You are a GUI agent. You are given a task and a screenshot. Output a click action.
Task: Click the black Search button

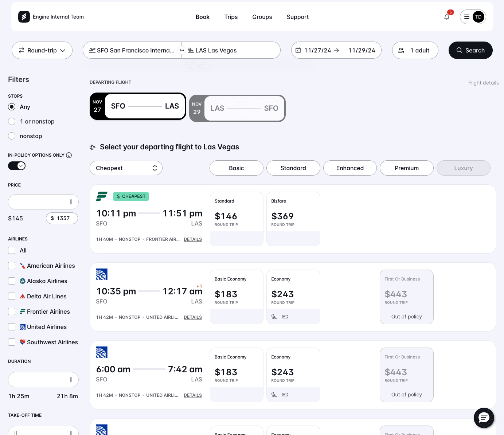pos(470,50)
